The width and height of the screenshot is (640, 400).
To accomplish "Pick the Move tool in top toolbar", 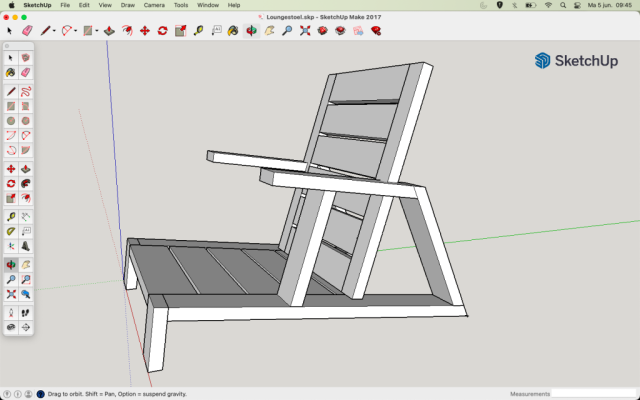I will (145, 31).
